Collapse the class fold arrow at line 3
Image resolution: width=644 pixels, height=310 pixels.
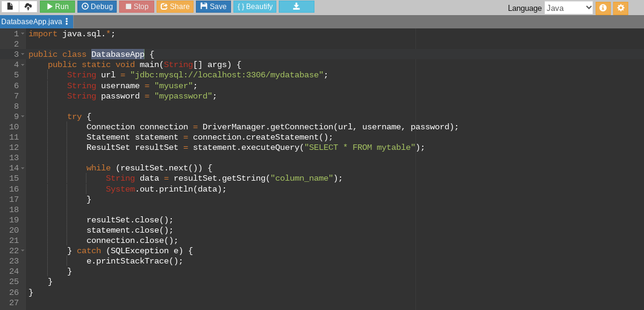[x=23, y=54]
